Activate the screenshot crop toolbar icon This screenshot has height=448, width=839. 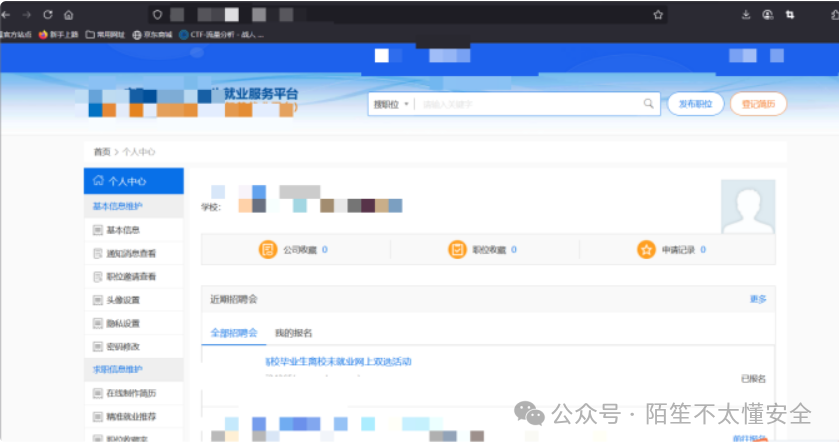click(x=790, y=15)
